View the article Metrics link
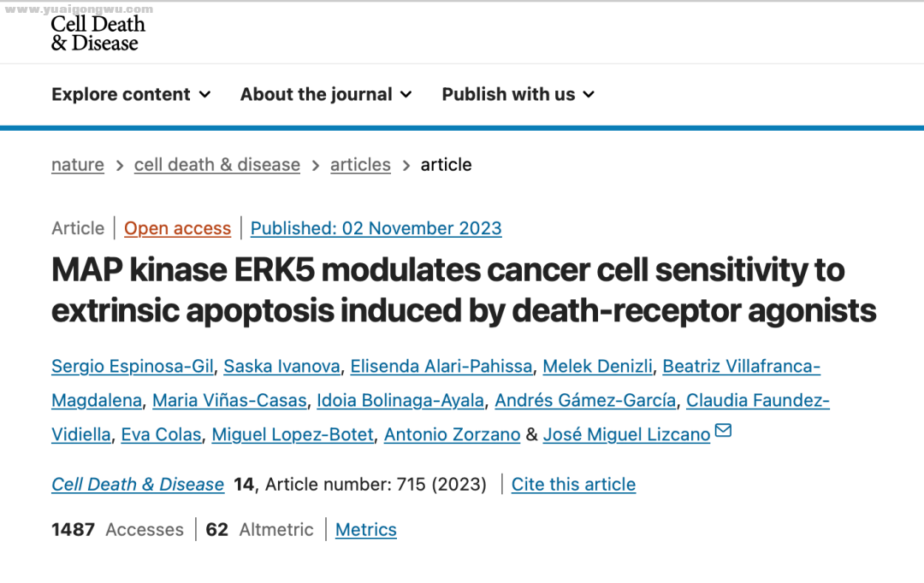This screenshot has width=924, height=583. click(366, 529)
